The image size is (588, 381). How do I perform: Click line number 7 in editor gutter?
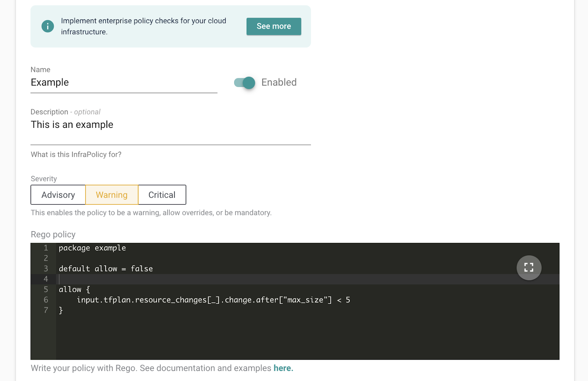coord(46,310)
